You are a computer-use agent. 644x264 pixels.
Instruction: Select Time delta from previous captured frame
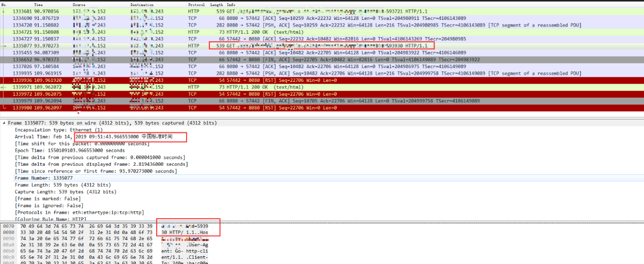100,157
